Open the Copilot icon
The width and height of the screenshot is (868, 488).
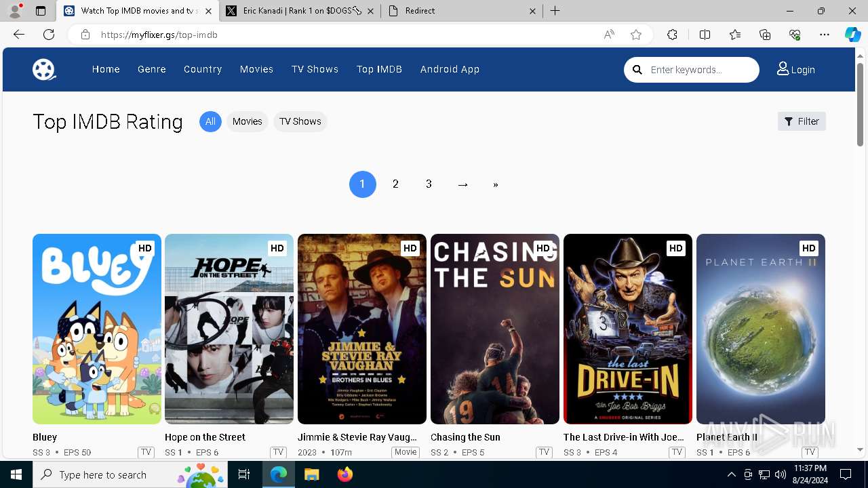tap(852, 35)
